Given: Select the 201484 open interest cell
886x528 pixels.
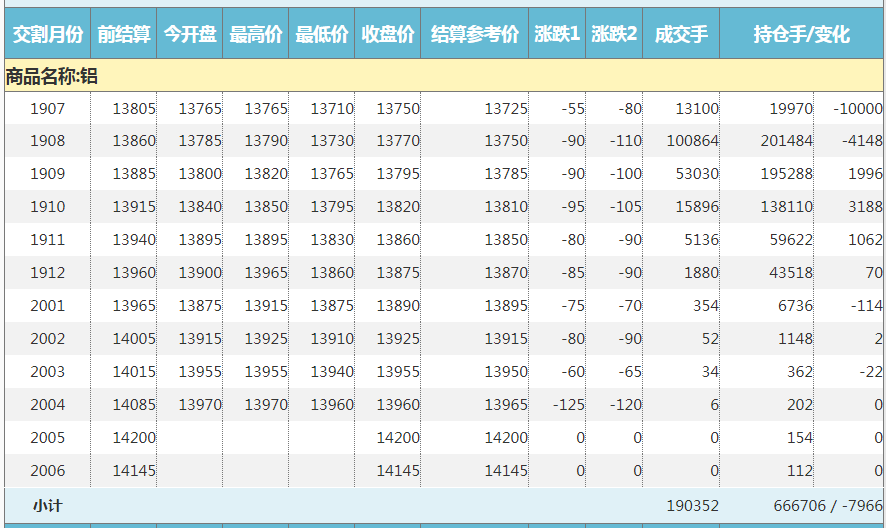Looking at the screenshot, I should pyautogui.click(x=786, y=141).
